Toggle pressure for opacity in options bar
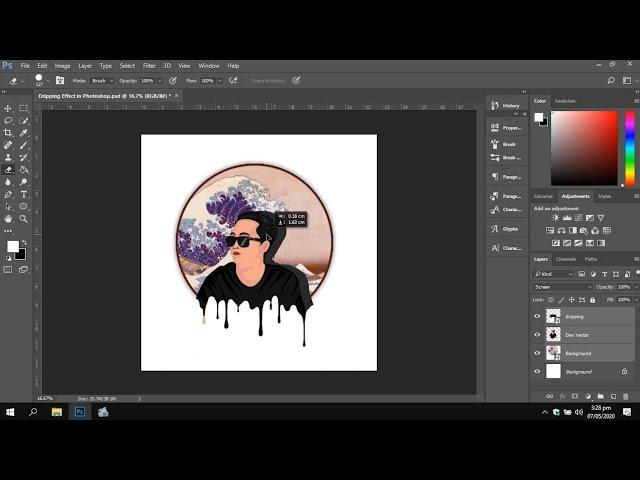This screenshot has width=640, height=480. [173, 80]
